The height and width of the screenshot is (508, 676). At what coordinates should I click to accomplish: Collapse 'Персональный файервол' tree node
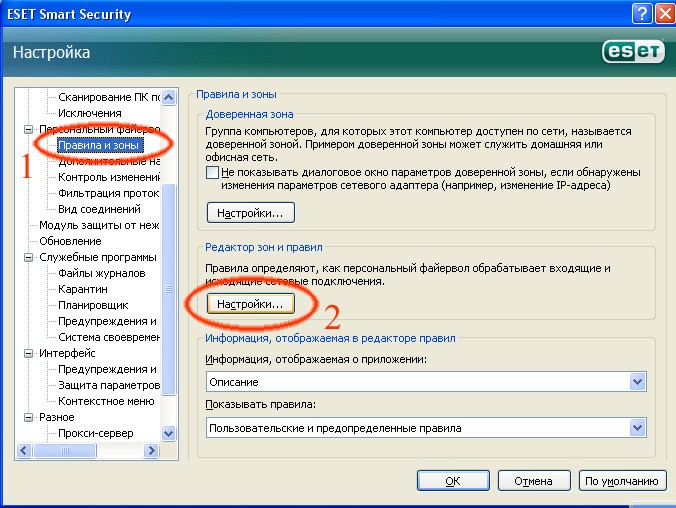click(28, 129)
